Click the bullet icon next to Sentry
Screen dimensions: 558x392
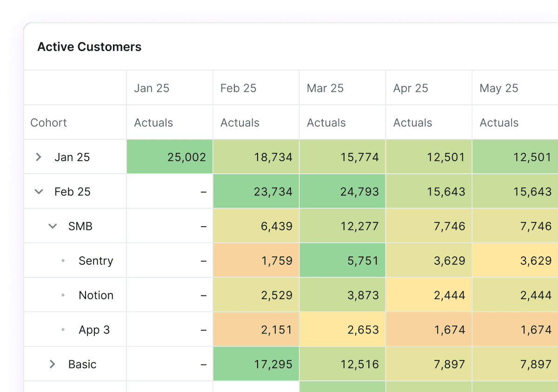pos(63,260)
